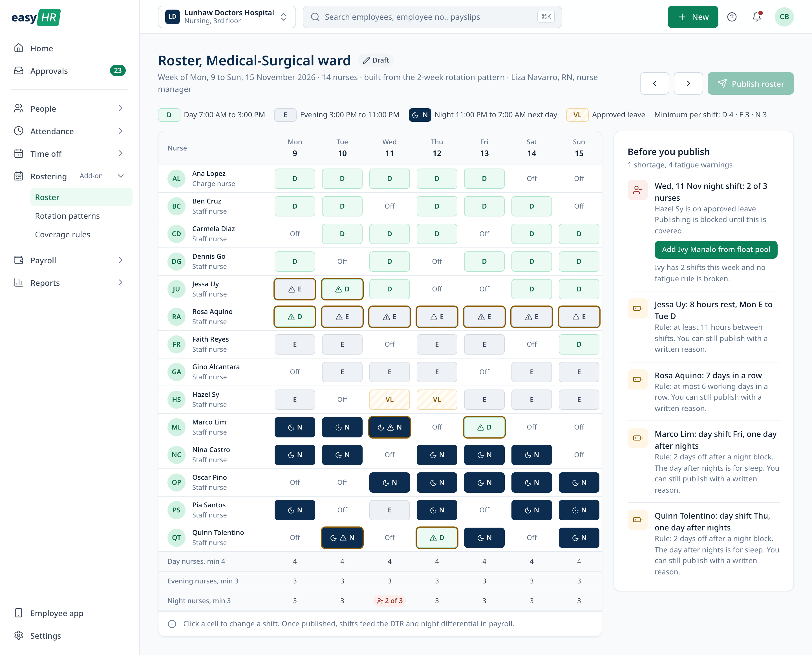Image resolution: width=812 pixels, height=655 pixels.
Task: Click fatigue icon beside Marco Lim warning
Action: [x=637, y=438]
